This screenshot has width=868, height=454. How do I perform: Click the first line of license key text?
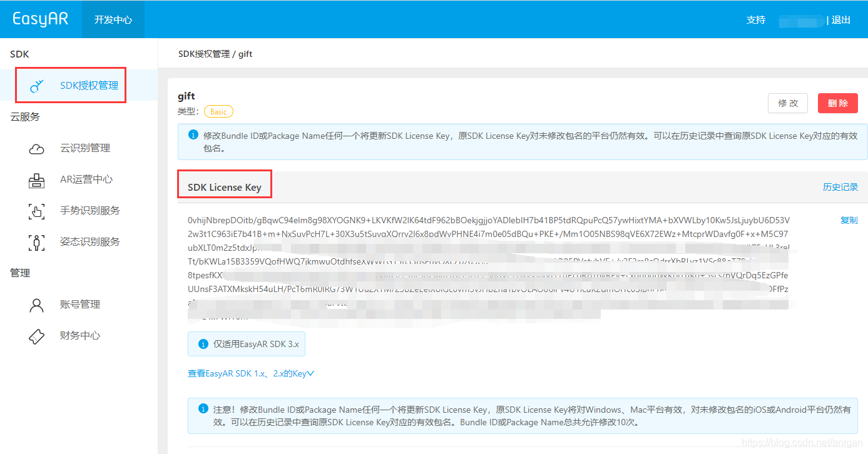(489, 220)
